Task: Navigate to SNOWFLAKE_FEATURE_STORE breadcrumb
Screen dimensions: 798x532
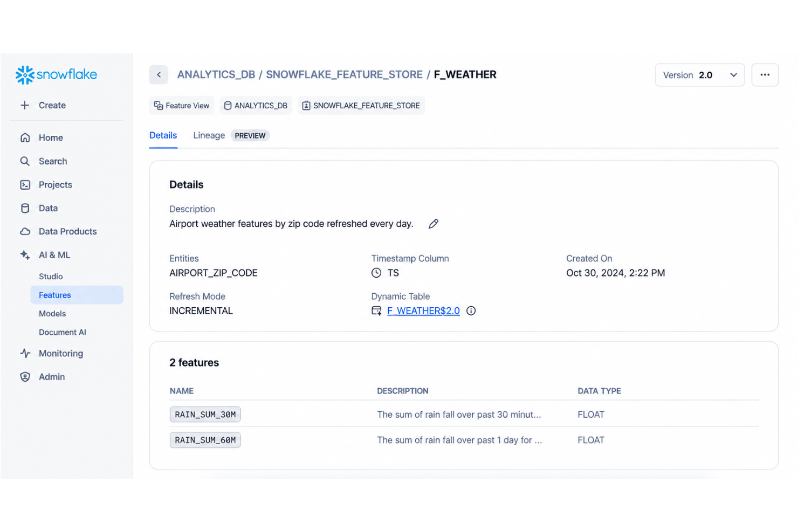Action: point(344,75)
